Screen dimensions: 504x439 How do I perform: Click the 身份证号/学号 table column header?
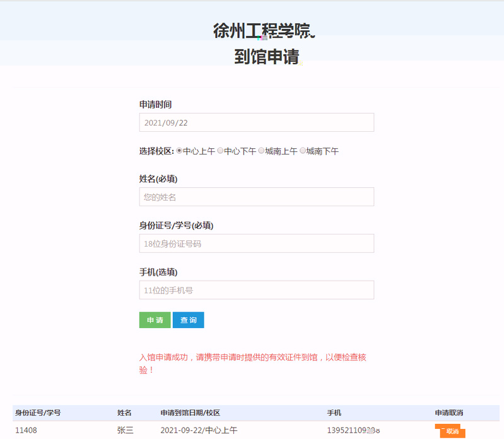(x=38, y=413)
